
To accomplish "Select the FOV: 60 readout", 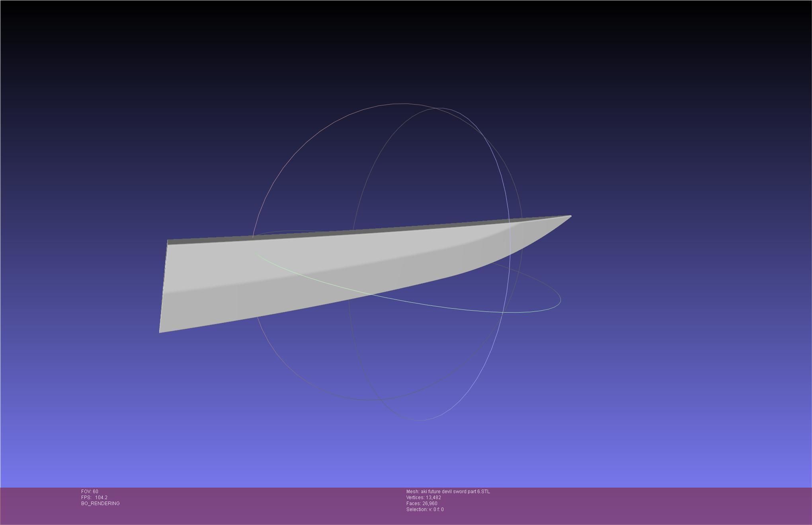I will point(90,492).
